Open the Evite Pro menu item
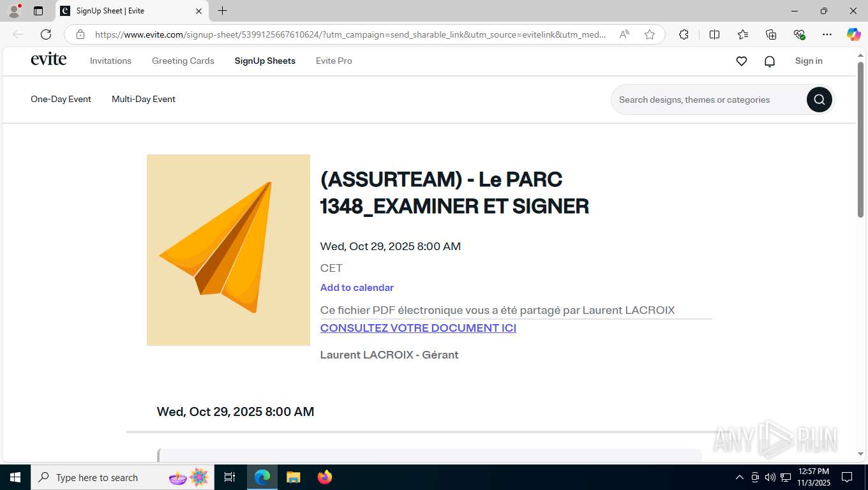Image resolution: width=868 pixels, height=490 pixels. [x=334, y=61]
